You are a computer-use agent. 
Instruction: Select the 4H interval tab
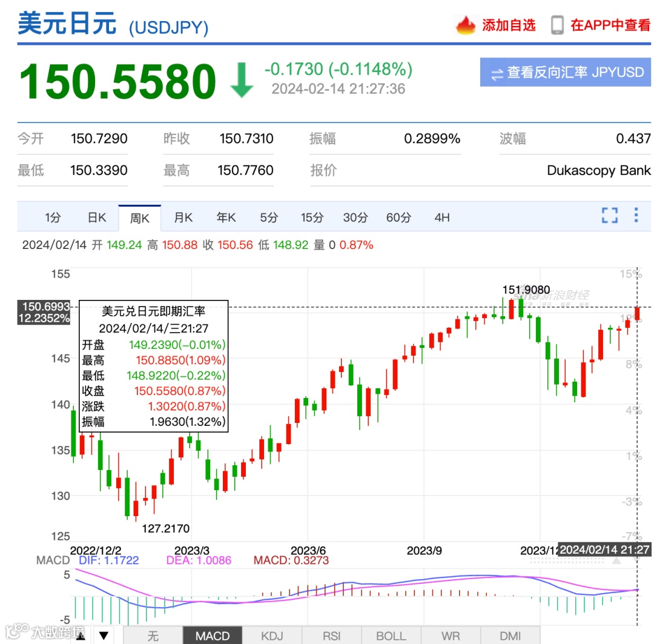[441, 217]
